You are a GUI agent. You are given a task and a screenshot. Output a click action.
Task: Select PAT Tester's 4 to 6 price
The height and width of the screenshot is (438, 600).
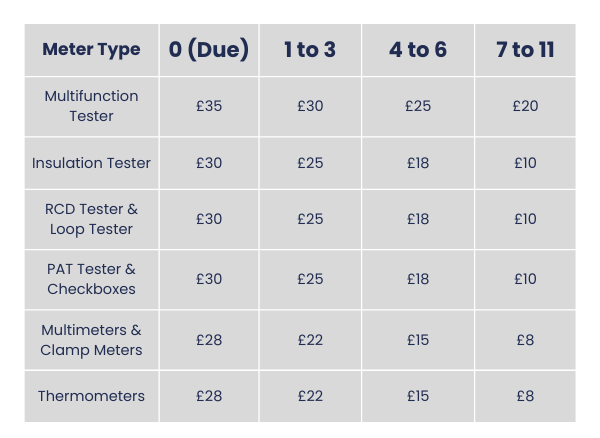(x=418, y=279)
